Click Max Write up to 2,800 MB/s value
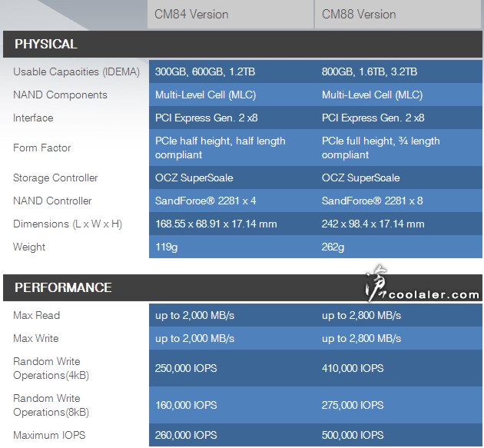 tap(361, 338)
